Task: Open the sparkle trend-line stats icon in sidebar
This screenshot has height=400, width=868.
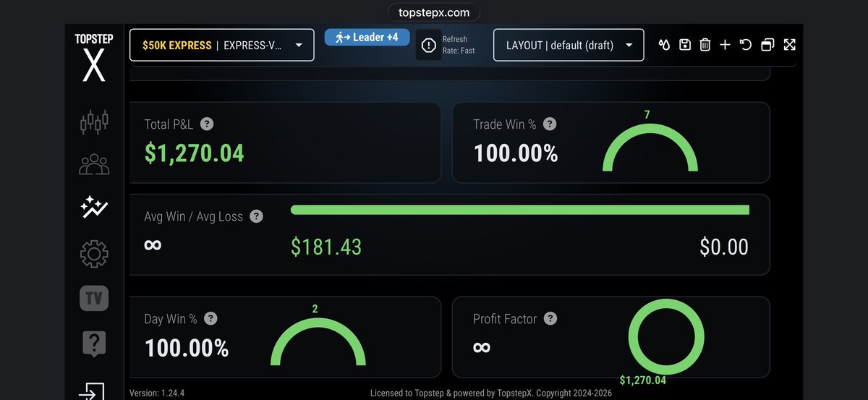Action: pos(94,208)
